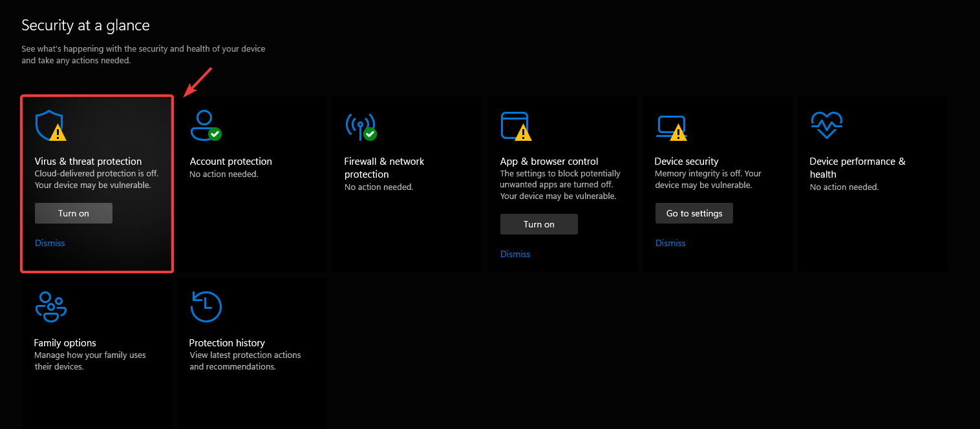Click the Virus & threat protection shield icon

(x=50, y=125)
